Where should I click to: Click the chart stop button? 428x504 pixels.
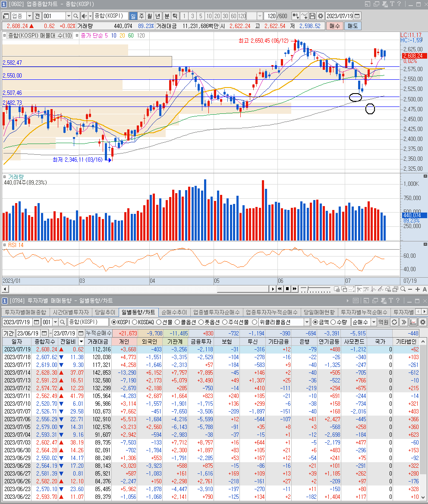287,289
